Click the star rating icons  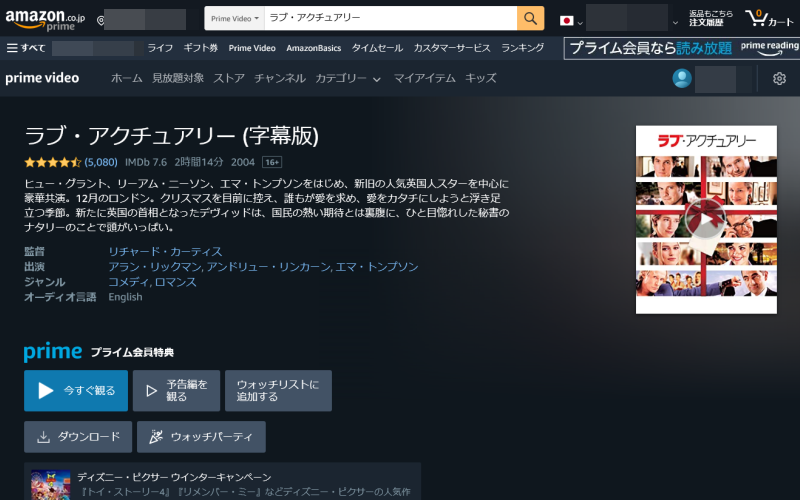[53, 162]
